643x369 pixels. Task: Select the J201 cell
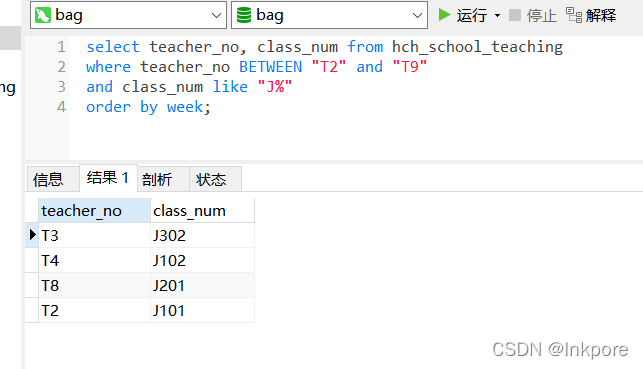pos(202,285)
